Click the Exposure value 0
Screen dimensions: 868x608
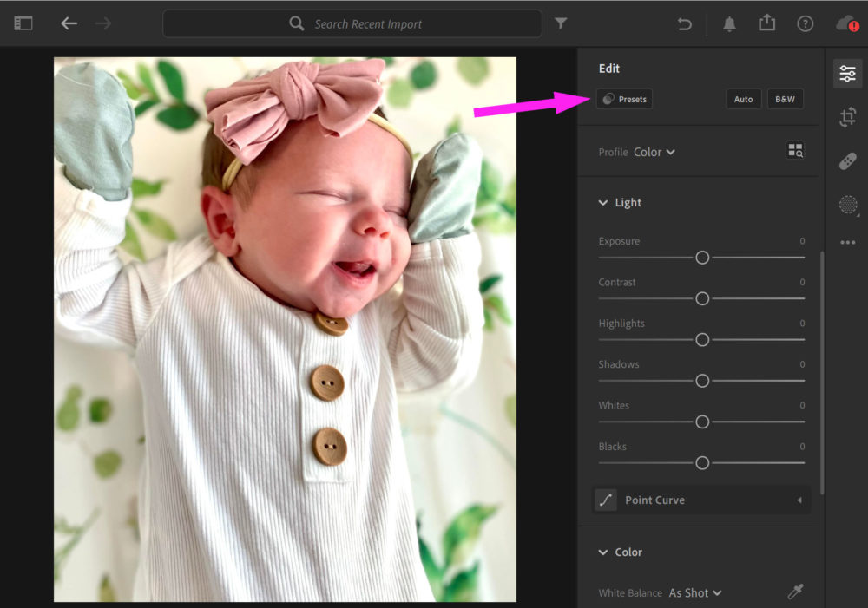pos(802,241)
